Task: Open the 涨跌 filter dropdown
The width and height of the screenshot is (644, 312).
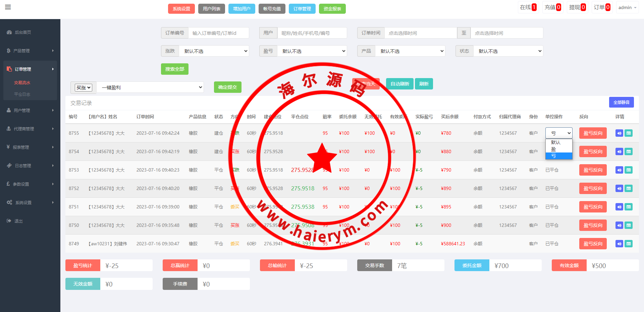Action: (x=214, y=51)
